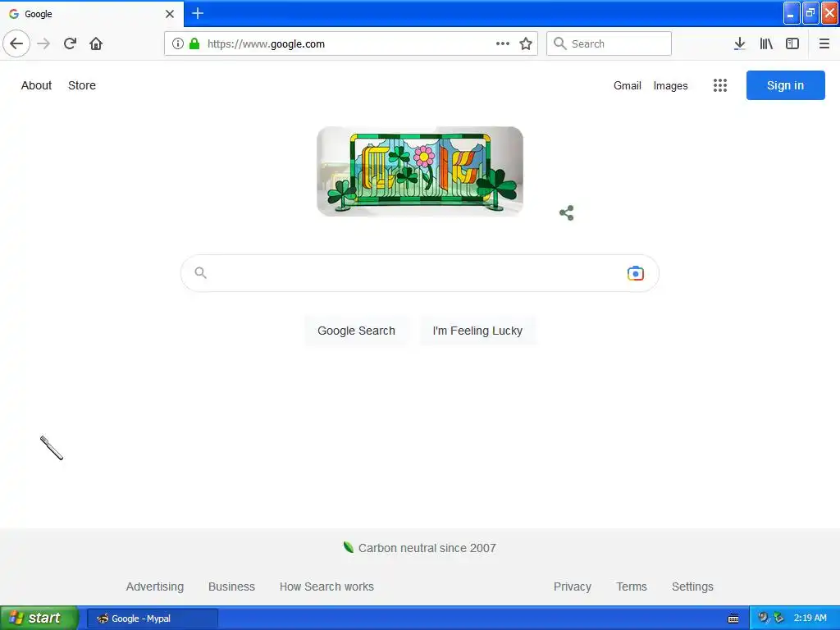Click the on-screen keyboard taskbar icon
The width and height of the screenshot is (840, 630).
[733, 619]
